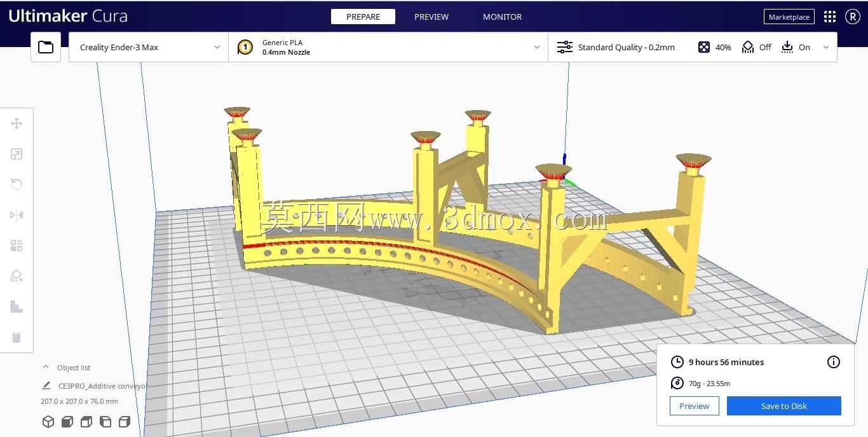The image size is (868, 437).
Task: Click the cylinder plugin tool icon
Action: [17, 337]
